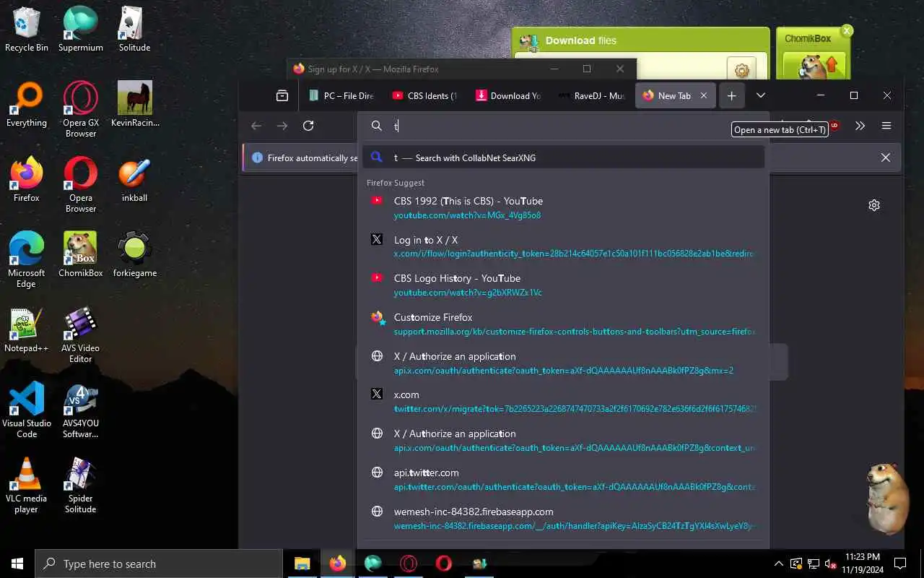Open CBS 1992 (This is CBS) suggestion
924x578 pixels.
(564, 207)
